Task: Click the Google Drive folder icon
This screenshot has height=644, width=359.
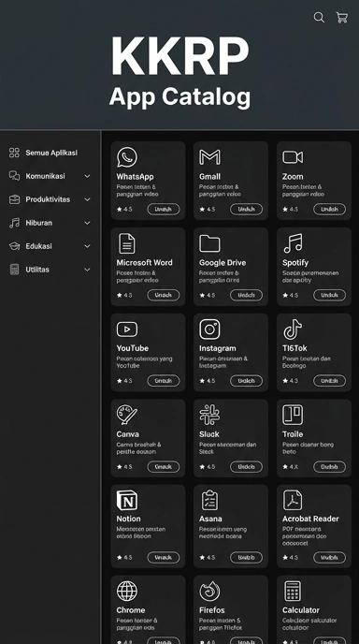Action: [209, 243]
